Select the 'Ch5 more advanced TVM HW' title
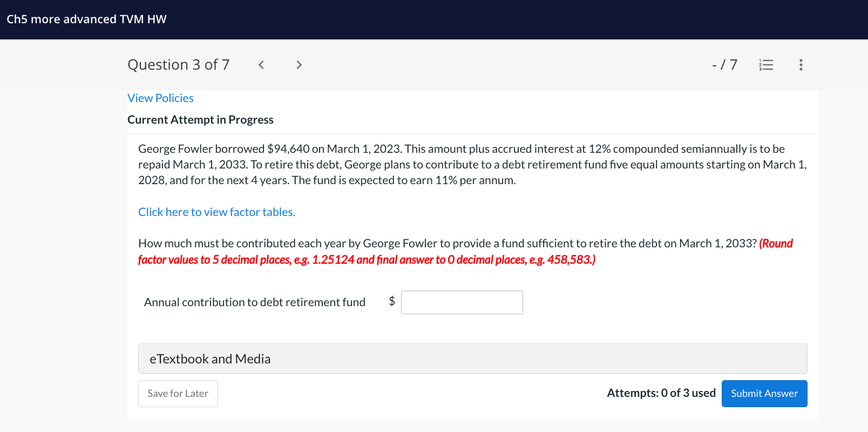 pyautogui.click(x=86, y=19)
